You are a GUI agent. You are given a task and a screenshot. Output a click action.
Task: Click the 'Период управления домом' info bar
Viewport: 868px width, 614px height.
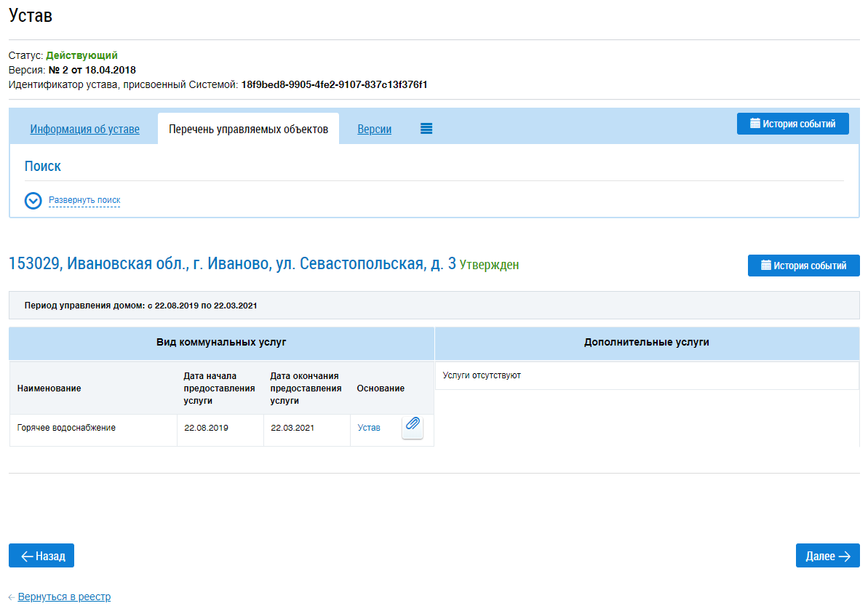(x=434, y=306)
